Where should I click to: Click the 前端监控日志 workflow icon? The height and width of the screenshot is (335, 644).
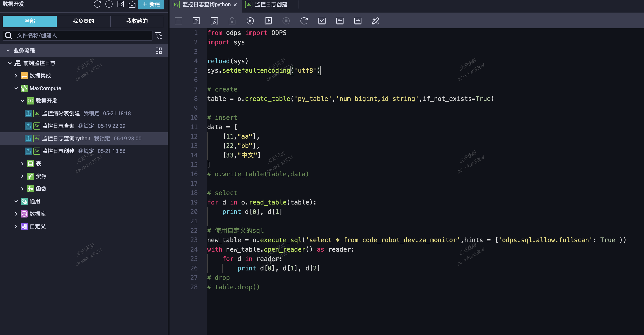click(x=17, y=63)
